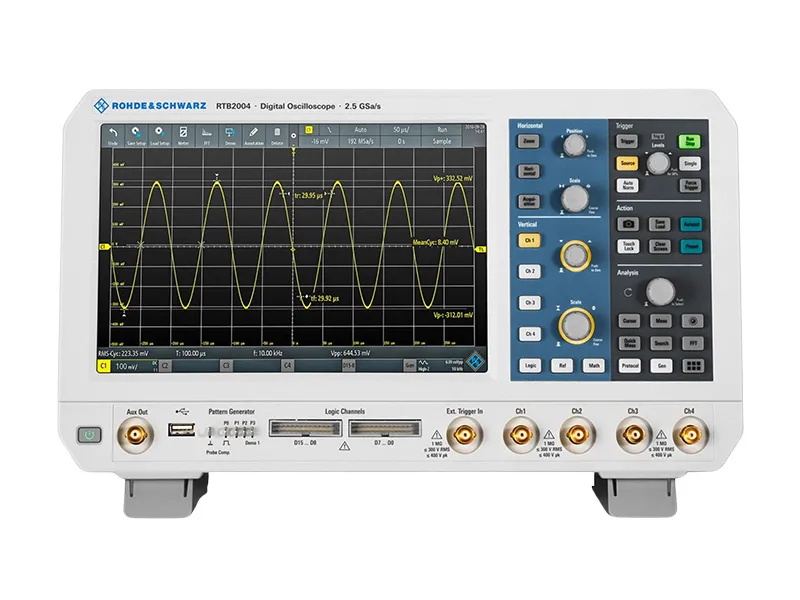This screenshot has height=600, width=800.
Task: Toggle the Zoom key
Action: [x=529, y=141]
